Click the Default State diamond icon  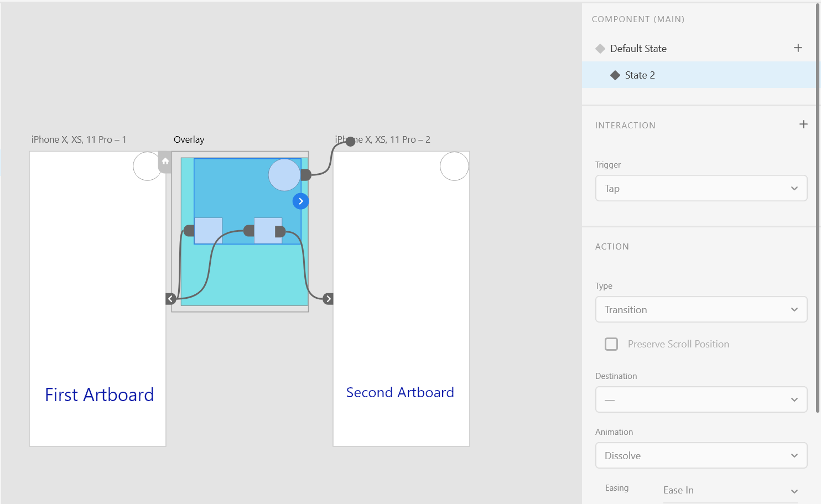600,48
